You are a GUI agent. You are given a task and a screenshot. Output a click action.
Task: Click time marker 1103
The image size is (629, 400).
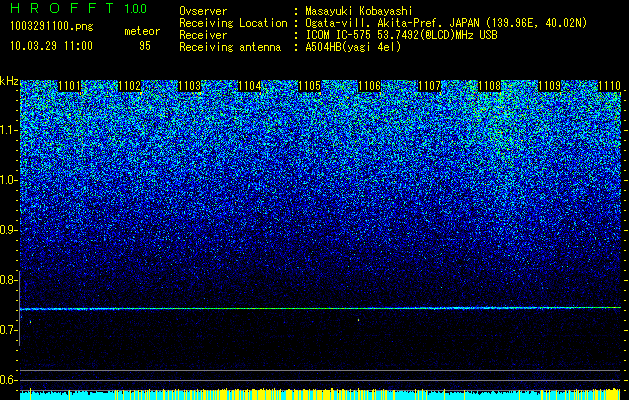pos(189,86)
